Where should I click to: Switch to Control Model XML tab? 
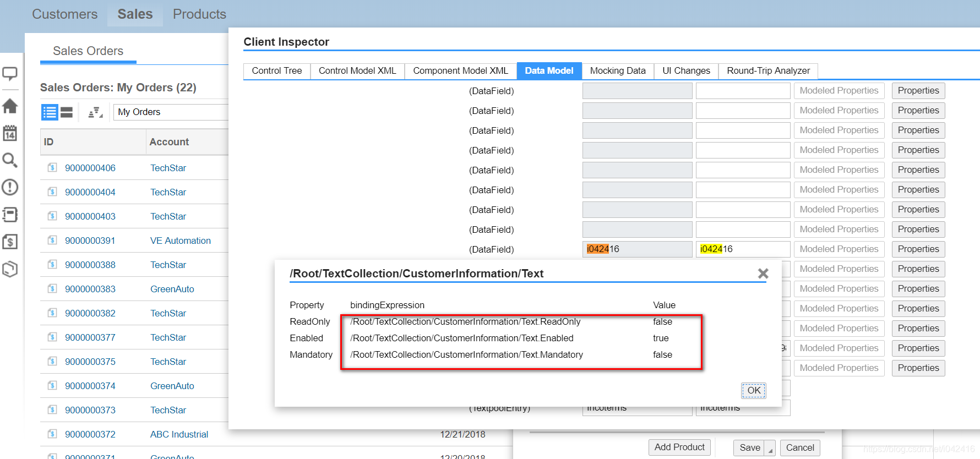357,71
